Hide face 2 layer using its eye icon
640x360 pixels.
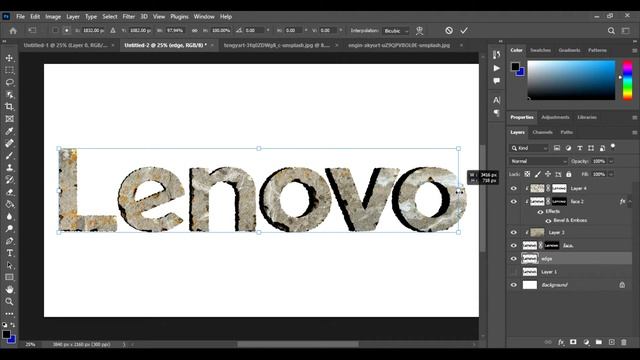[514, 202]
